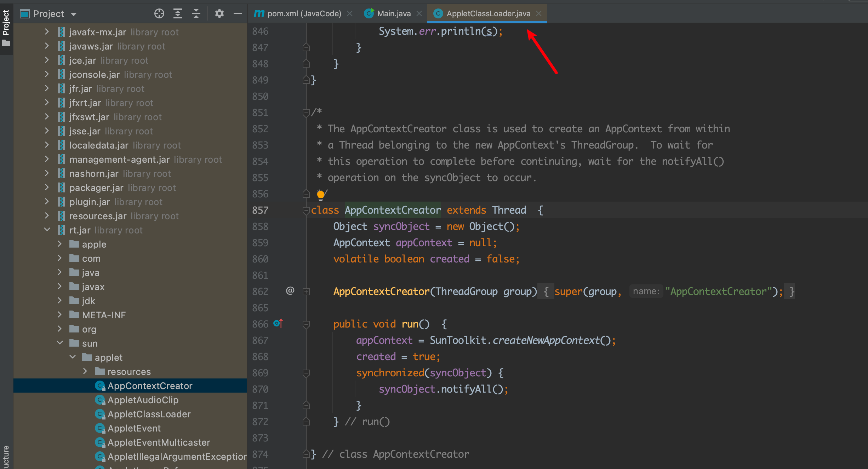Expand the folded constructor at line 862
The height and width of the screenshot is (469, 868).
click(x=306, y=292)
